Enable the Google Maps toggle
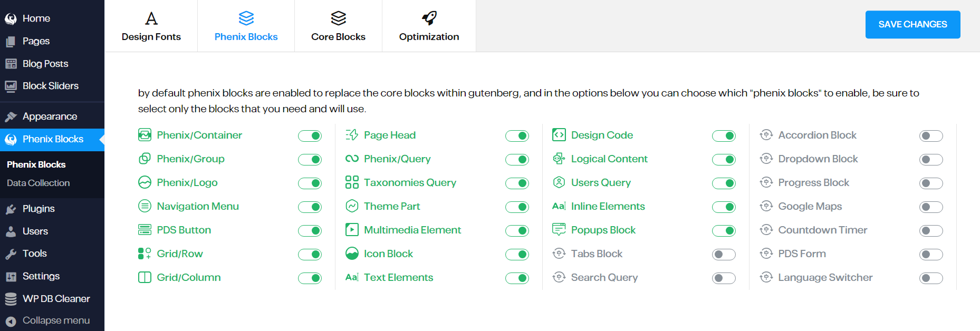 point(931,207)
